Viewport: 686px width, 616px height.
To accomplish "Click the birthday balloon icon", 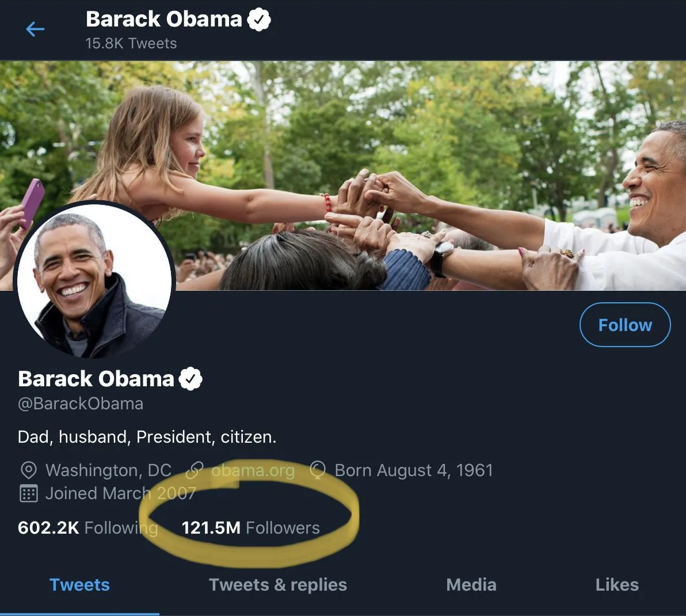I will tap(318, 470).
